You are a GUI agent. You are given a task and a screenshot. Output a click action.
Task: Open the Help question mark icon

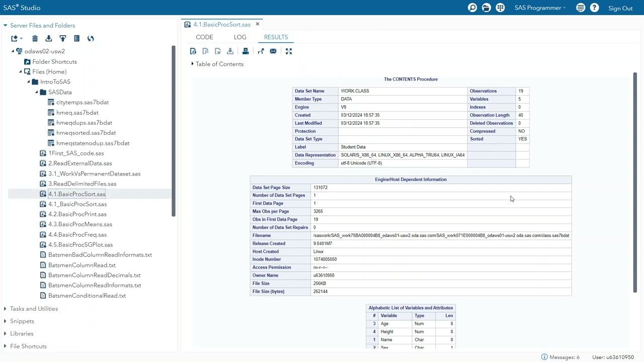click(594, 8)
